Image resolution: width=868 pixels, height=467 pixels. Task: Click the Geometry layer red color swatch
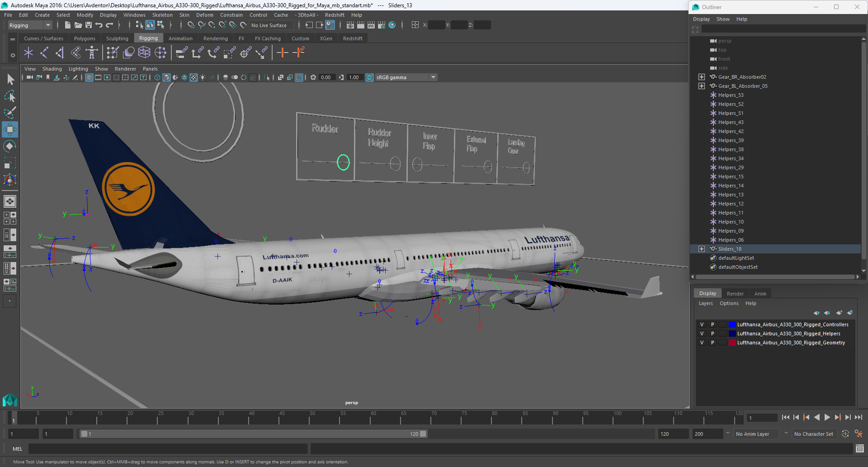coord(732,343)
